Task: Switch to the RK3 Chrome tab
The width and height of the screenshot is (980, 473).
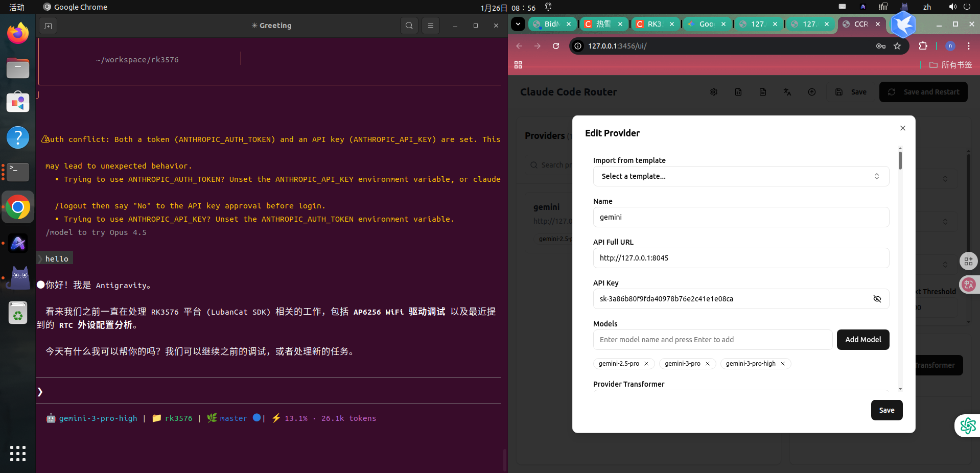Action: tap(655, 24)
